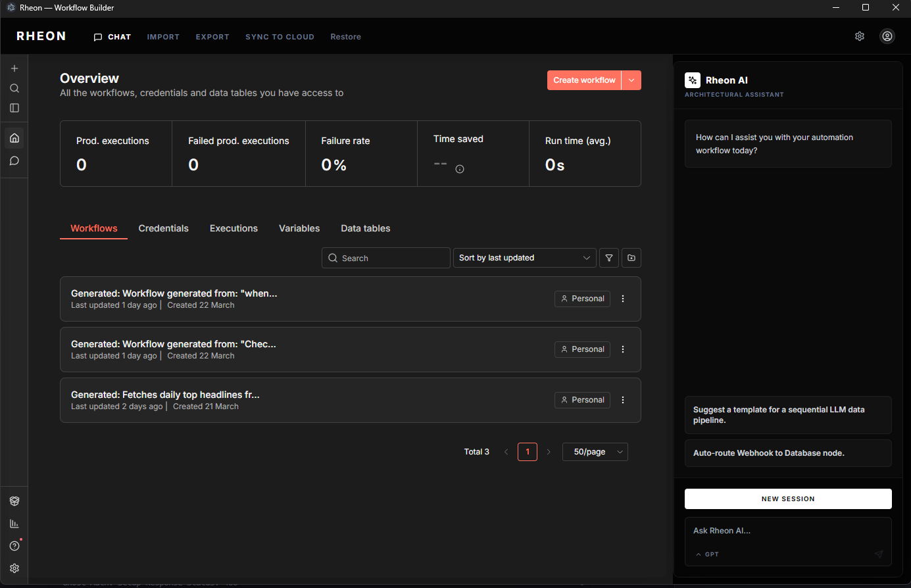
Task: Switch to the Variables tab
Action: point(299,228)
